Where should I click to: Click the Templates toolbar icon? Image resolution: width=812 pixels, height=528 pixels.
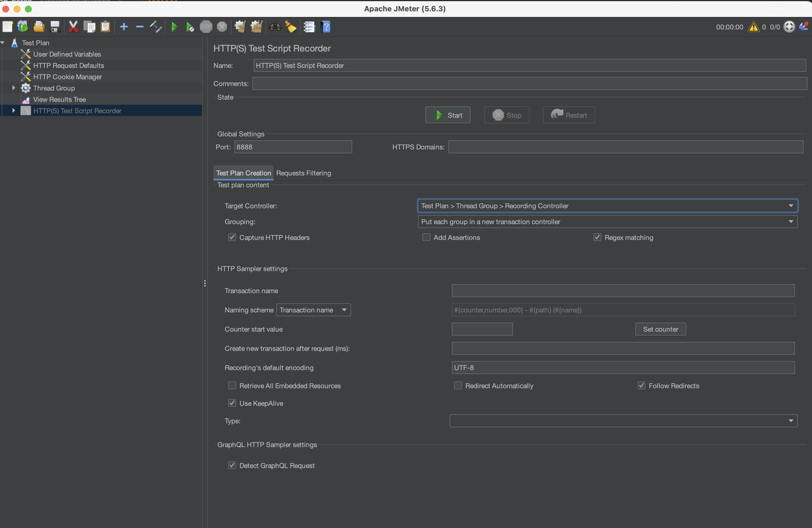23,27
